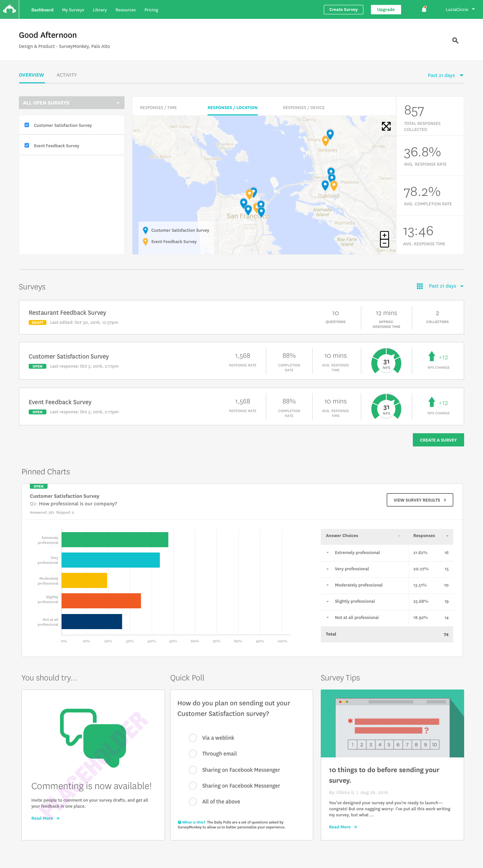
Task: Open Library in top navigation
Action: pyautogui.click(x=100, y=10)
